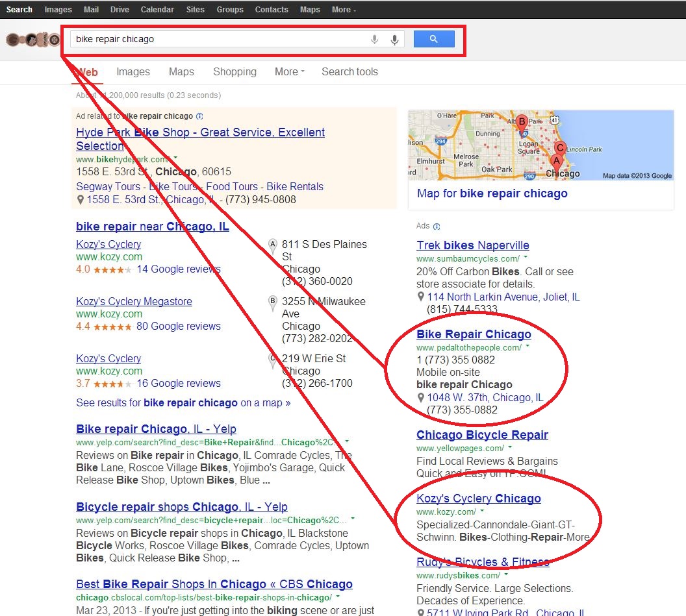Viewport: 686px width, 616px height.
Task: Open 'Kozy's Cyclery Chicago' sidebar ad
Action: click(479, 499)
